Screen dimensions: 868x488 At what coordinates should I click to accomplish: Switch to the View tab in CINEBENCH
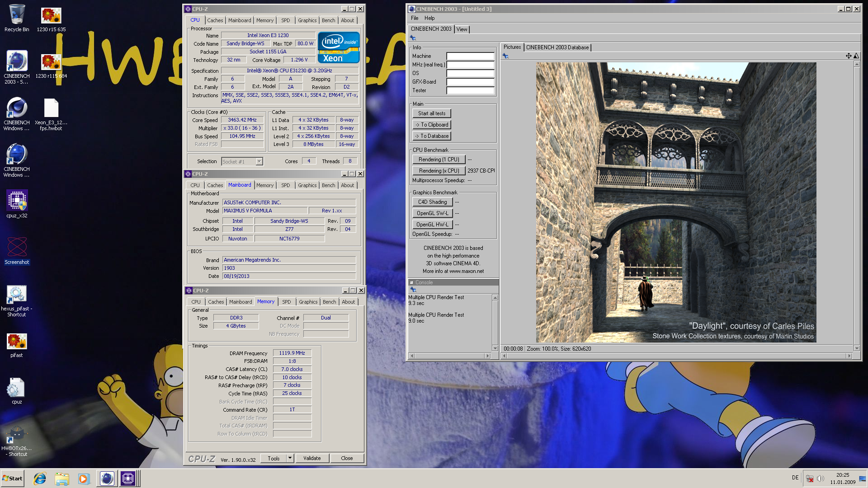coord(462,29)
